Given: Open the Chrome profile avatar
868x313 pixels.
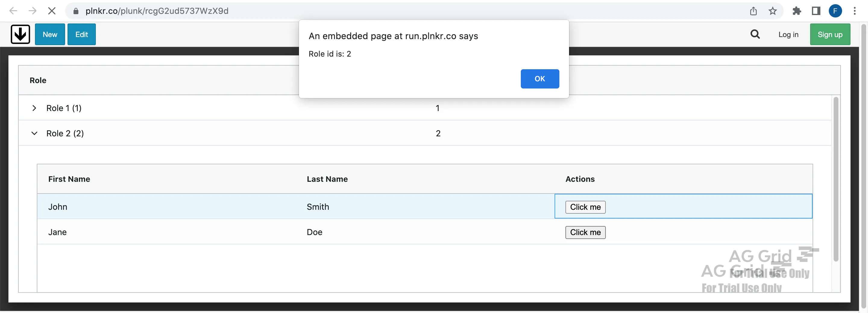Looking at the screenshot, I should [x=835, y=11].
